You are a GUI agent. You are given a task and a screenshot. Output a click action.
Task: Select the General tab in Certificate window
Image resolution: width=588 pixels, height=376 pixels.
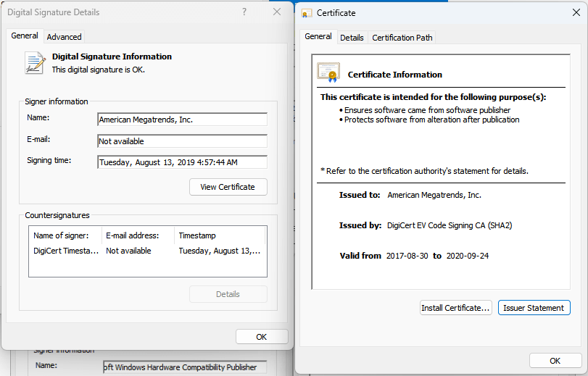click(318, 37)
